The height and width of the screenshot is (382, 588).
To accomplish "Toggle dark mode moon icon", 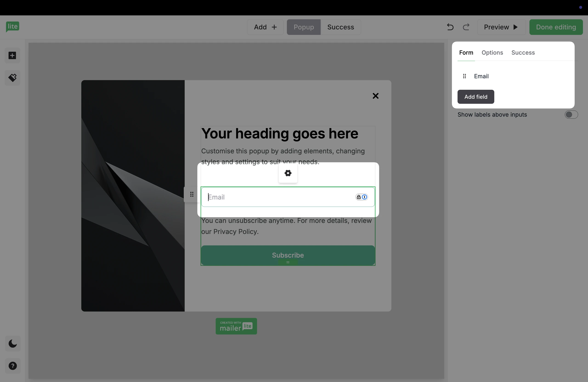I will 13,343.
